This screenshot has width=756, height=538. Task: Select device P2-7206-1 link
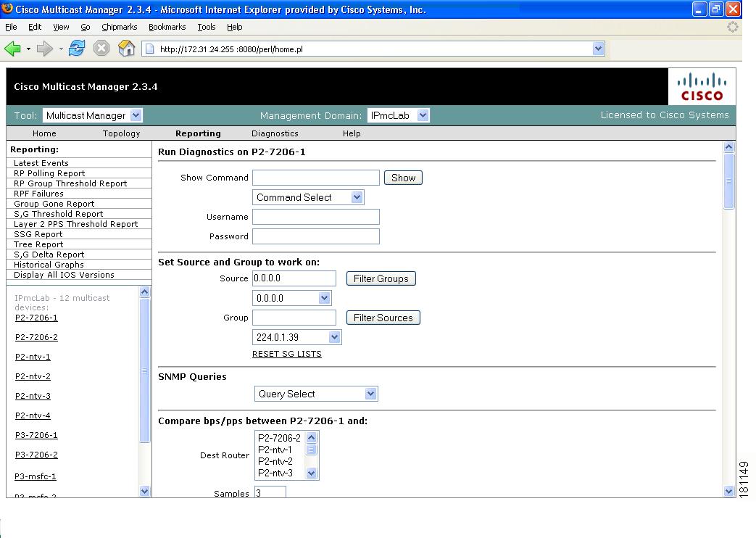pos(36,318)
